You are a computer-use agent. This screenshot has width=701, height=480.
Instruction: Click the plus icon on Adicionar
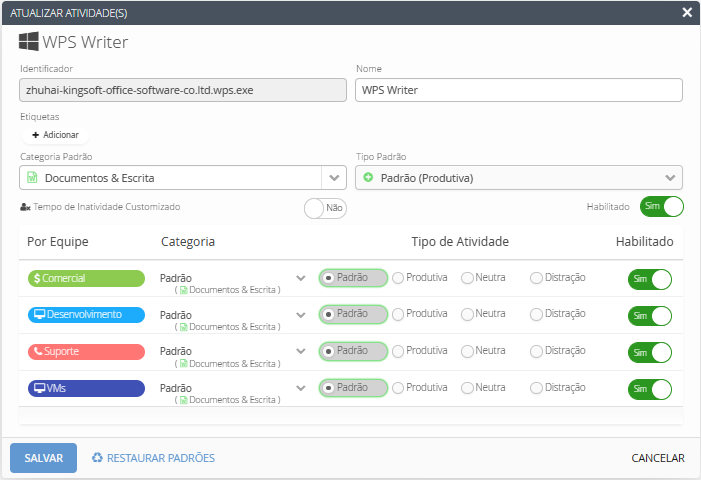coord(36,135)
